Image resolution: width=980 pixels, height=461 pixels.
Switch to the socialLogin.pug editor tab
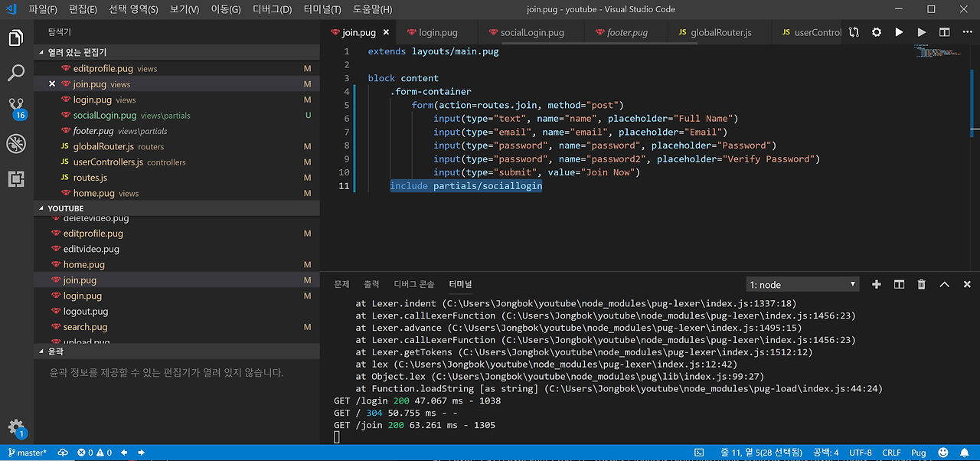click(x=531, y=32)
